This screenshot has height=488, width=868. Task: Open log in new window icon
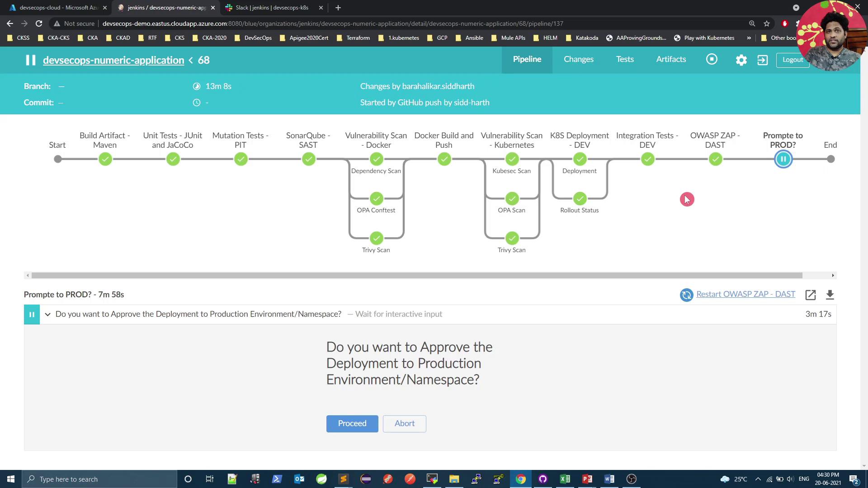coord(810,295)
